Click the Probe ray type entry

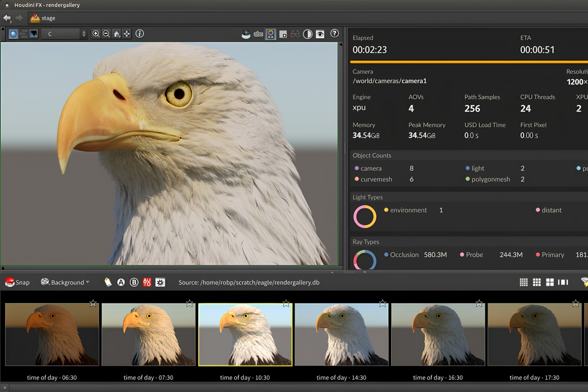(491, 255)
